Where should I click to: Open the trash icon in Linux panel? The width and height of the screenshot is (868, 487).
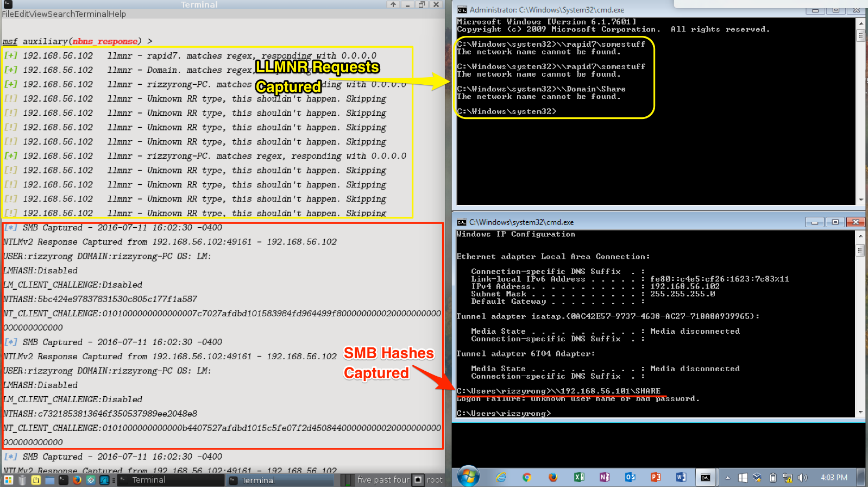[x=22, y=480]
